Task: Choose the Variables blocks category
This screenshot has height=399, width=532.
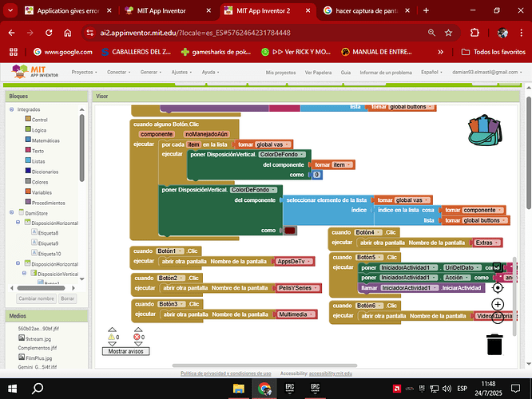Action: pos(44,192)
